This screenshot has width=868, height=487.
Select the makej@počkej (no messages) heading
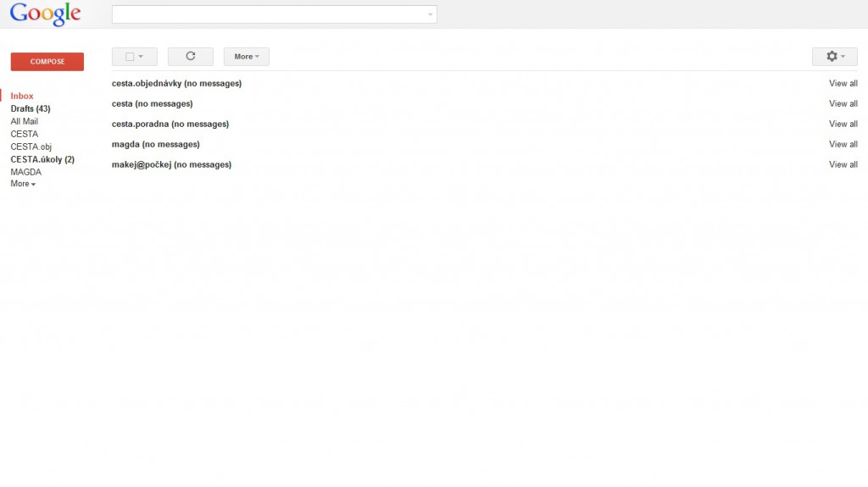pos(171,164)
